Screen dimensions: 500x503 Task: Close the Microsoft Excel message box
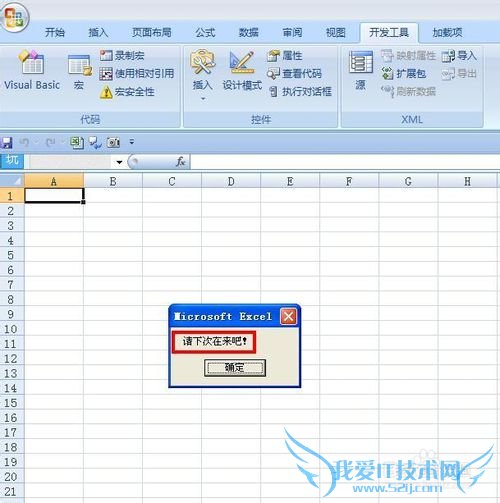pyautogui.click(x=288, y=316)
